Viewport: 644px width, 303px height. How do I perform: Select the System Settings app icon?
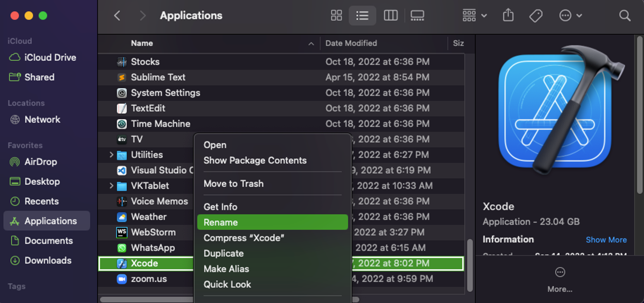click(122, 93)
